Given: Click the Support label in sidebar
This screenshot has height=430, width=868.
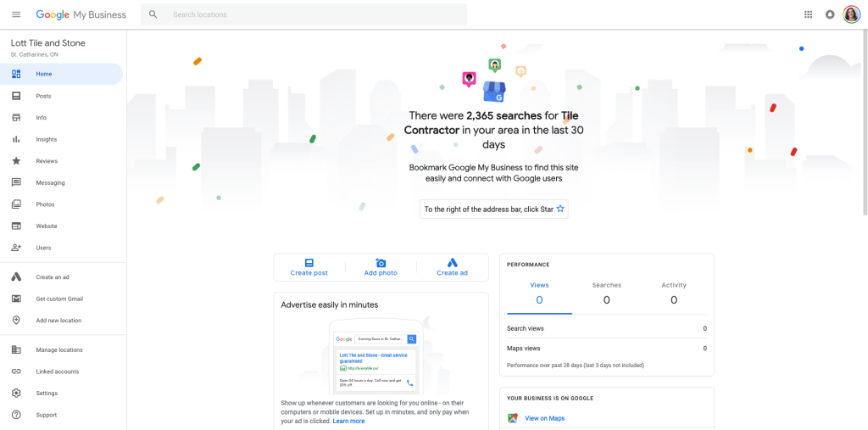Looking at the screenshot, I should pos(47,415).
